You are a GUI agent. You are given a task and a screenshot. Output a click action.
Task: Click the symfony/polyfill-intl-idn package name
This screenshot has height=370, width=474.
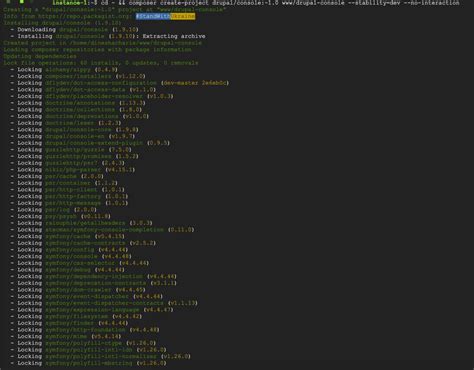89,349
